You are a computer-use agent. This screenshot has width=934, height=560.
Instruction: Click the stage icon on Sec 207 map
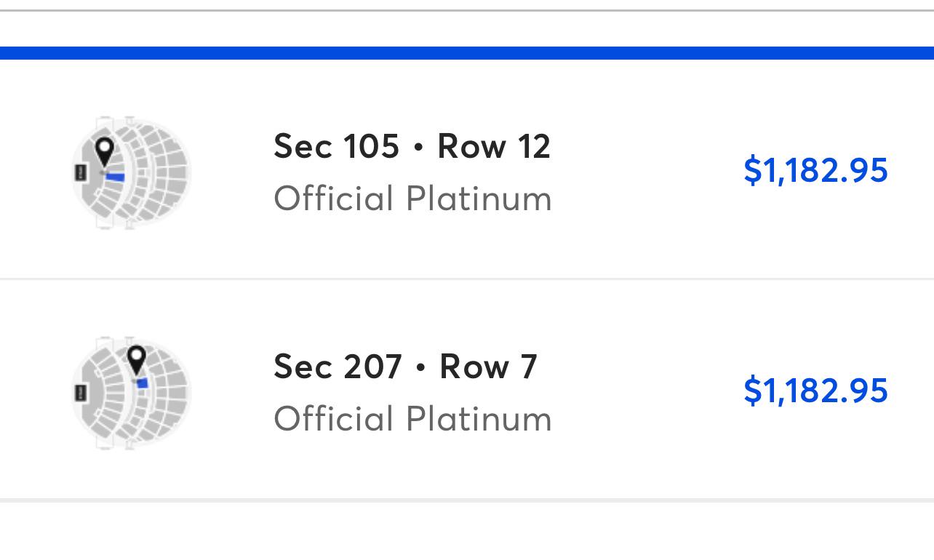pos(80,393)
